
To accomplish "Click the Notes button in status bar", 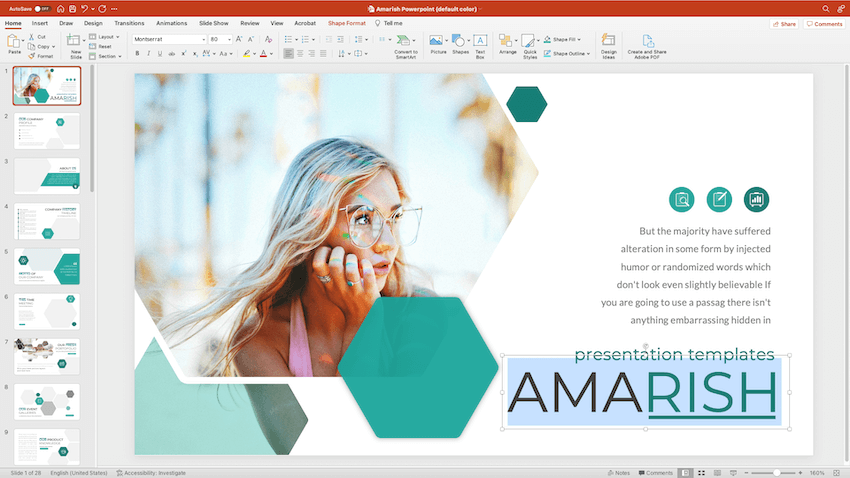I will (619, 473).
